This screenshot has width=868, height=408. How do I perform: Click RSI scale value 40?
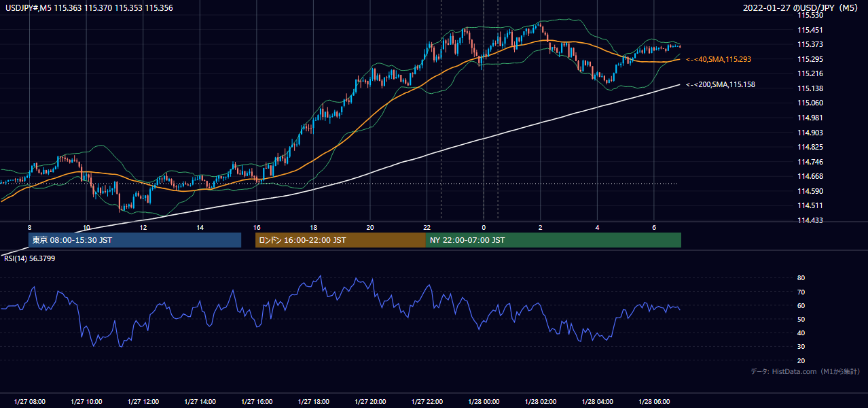click(x=801, y=333)
